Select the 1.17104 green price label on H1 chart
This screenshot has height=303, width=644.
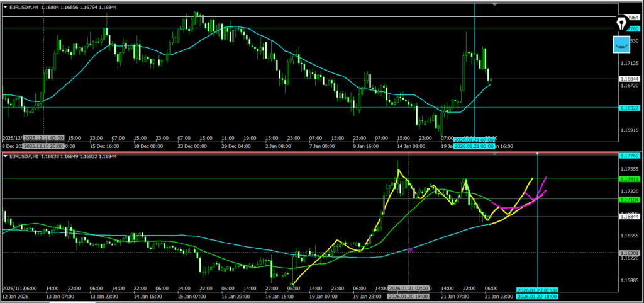coord(630,199)
